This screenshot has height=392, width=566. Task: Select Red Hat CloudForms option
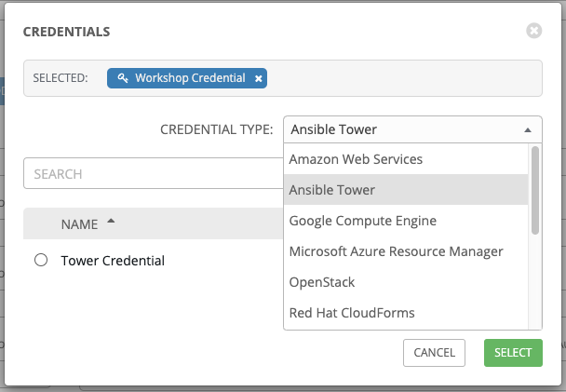coord(406,313)
